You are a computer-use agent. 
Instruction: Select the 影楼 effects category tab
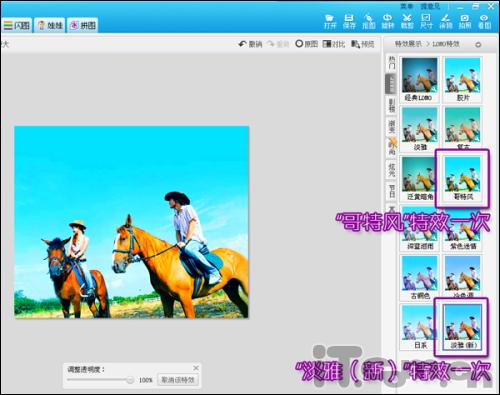(x=392, y=105)
